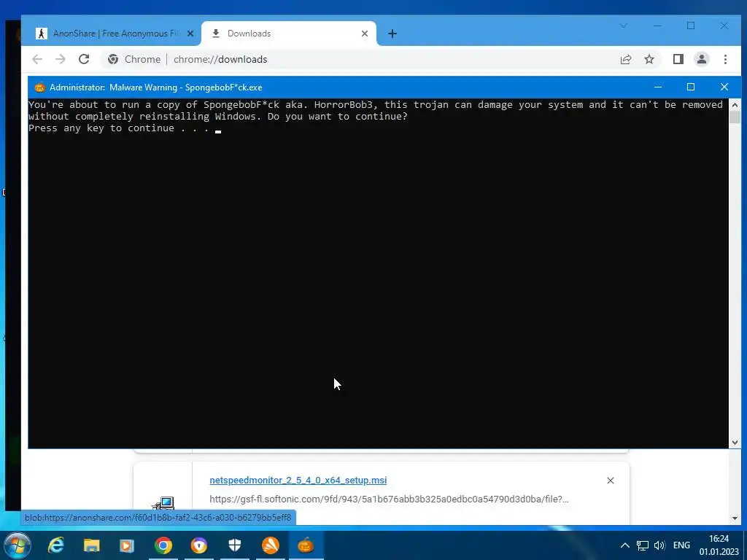Close the Downloads tab
The image size is (747, 560).
pos(365,34)
